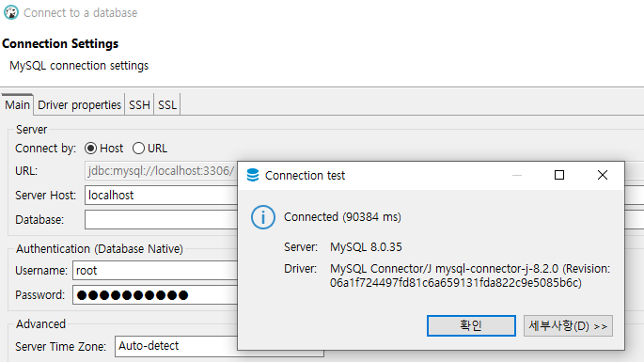Click the jdbc URL field
The width and height of the screenshot is (644, 362).
click(x=161, y=170)
